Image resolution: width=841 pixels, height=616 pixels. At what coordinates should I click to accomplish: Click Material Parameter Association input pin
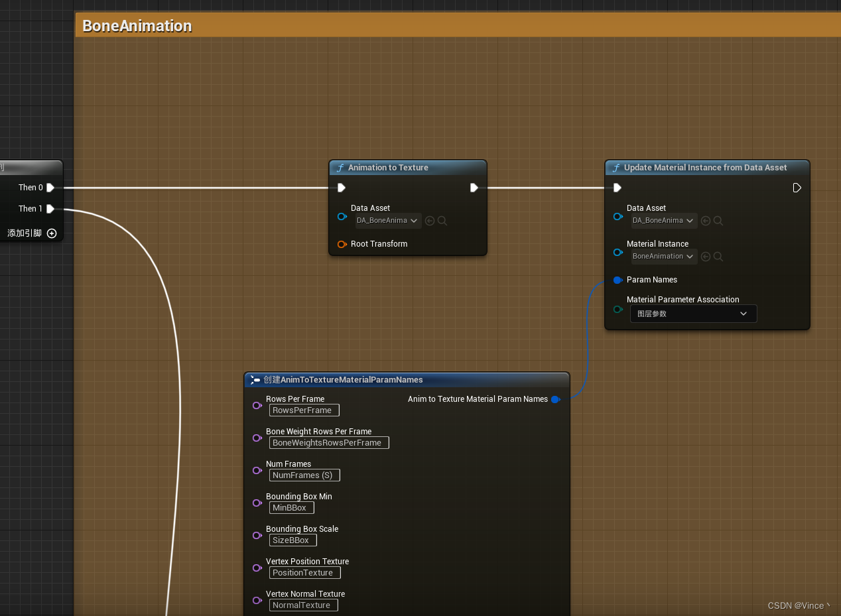[x=618, y=309]
